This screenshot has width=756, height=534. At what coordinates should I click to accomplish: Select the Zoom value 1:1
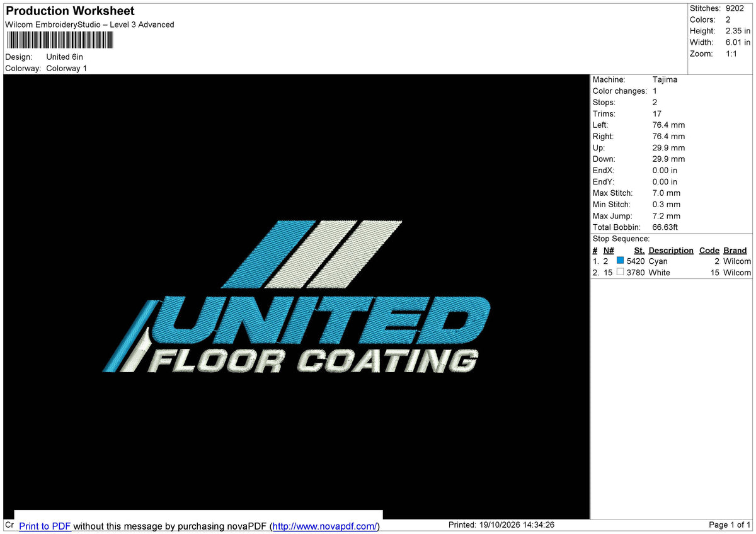tap(731, 54)
